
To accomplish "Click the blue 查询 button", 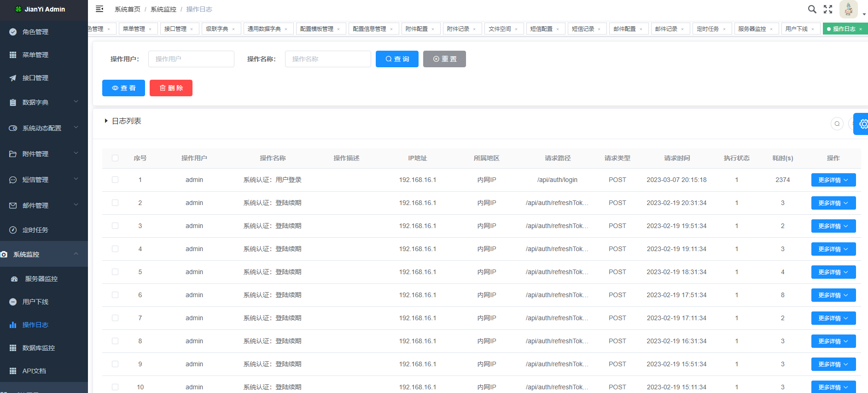I will pyautogui.click(x=397, y=59).
